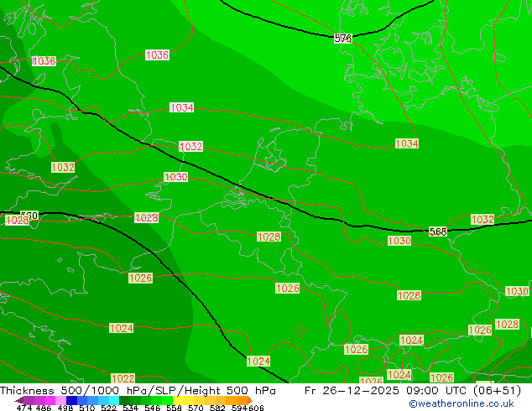Pick the darkest green legend swatch
Viewport: 532px width, 411px height.
click(124, 400)
